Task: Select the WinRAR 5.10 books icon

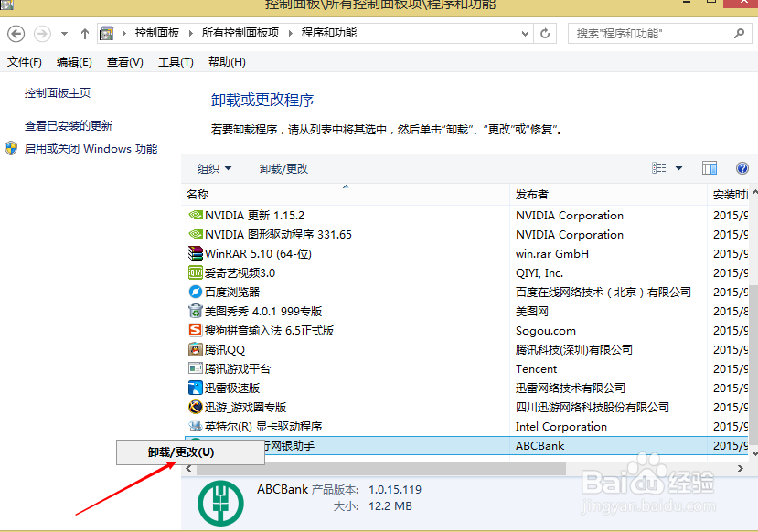Action: point(196,253)
